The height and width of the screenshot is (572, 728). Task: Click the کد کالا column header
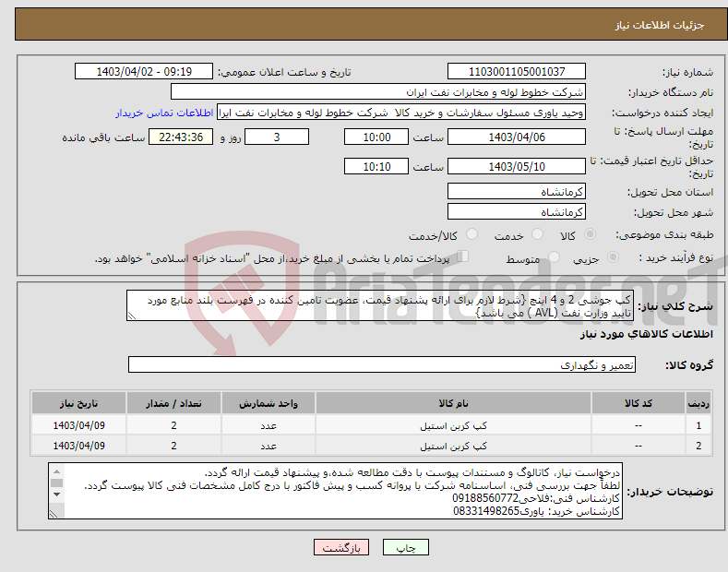[638, 403]
